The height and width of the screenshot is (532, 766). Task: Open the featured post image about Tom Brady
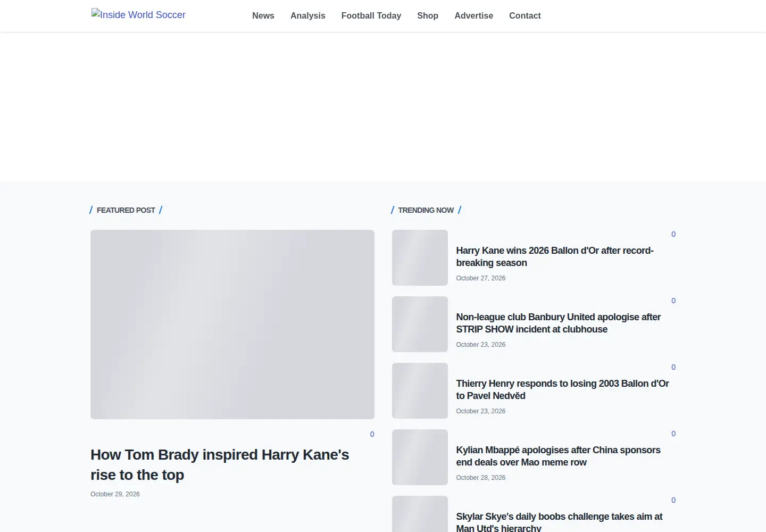tap(232, 325)
